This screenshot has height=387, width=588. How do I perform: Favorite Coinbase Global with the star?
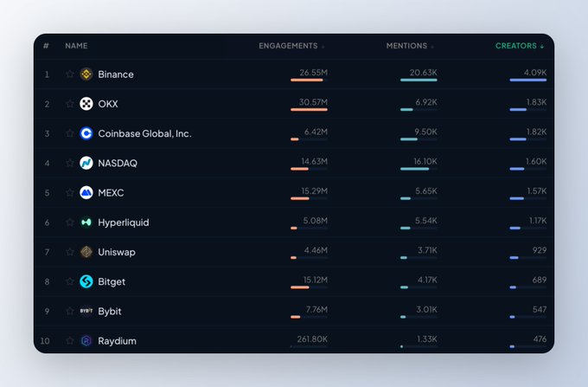[70, 133]
